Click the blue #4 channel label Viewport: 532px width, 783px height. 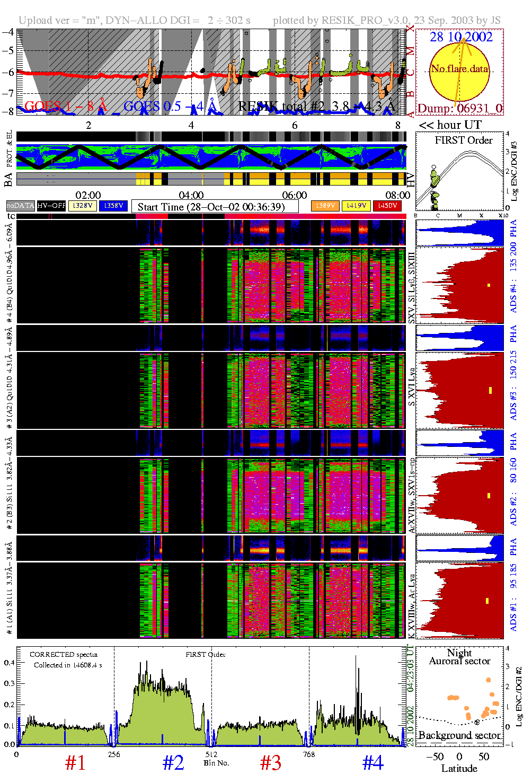373,763
